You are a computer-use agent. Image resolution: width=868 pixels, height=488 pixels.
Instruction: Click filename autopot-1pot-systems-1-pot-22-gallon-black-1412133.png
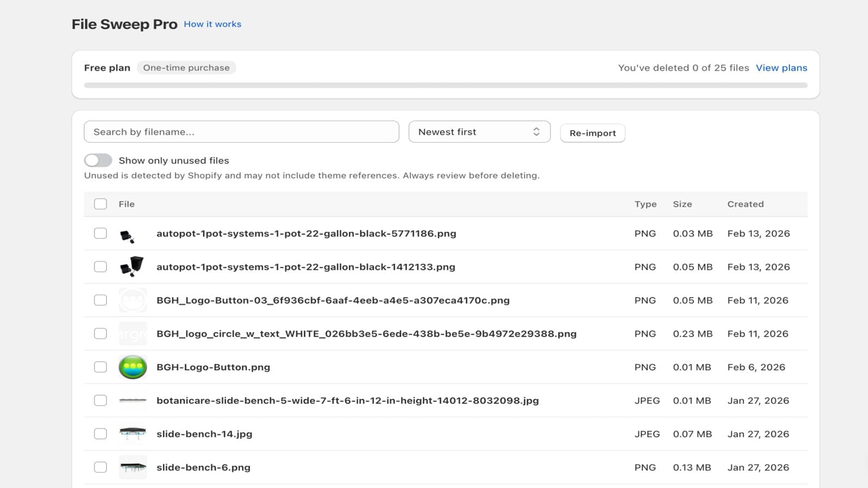306,267
